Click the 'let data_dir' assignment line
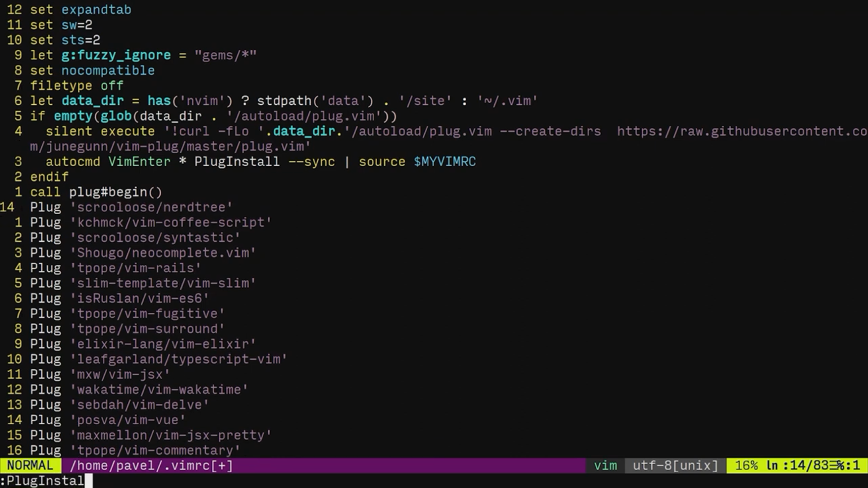Viewport: 868px width, 488px height. (284, 101)
